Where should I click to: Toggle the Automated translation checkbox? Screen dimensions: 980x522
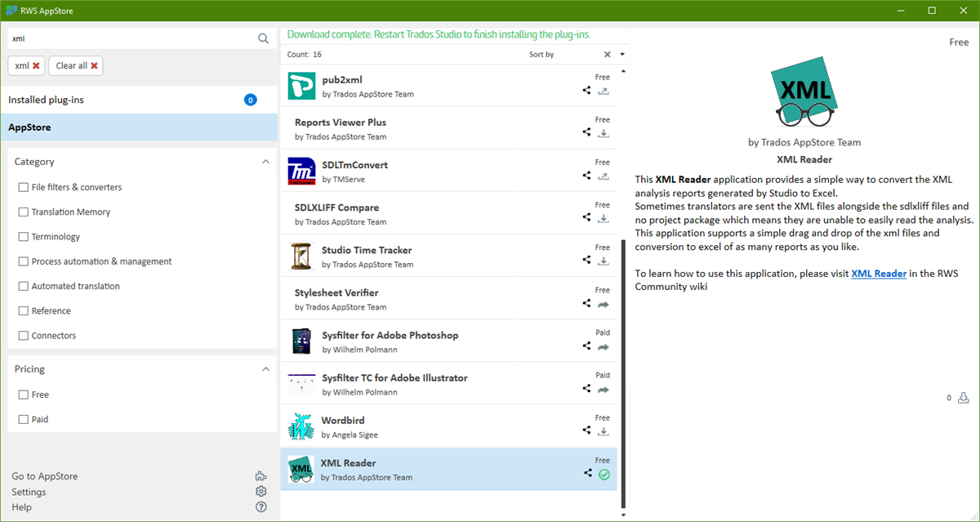[x=24, y=286]
